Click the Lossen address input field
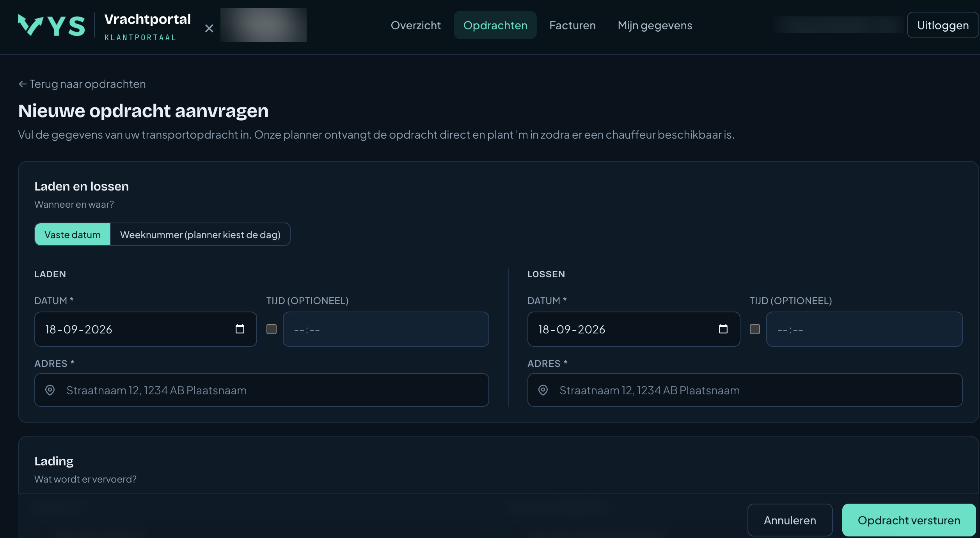Screen dimensions: 980x538 [745, 390]
